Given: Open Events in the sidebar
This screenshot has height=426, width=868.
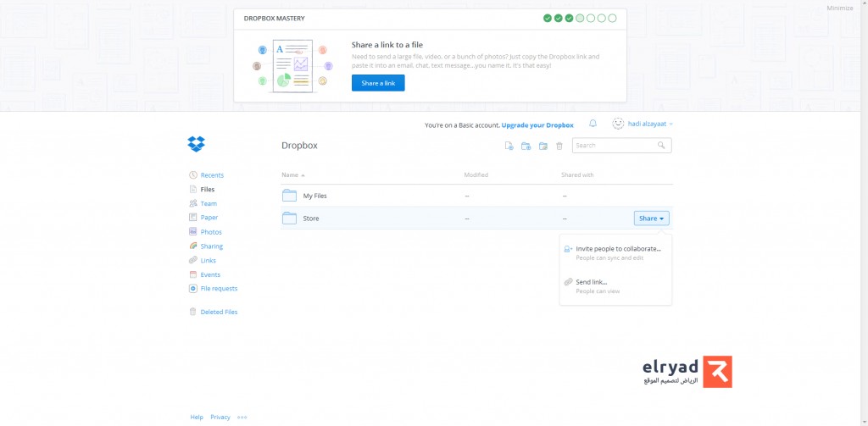Looking at the screenshot, I should 210,274.
